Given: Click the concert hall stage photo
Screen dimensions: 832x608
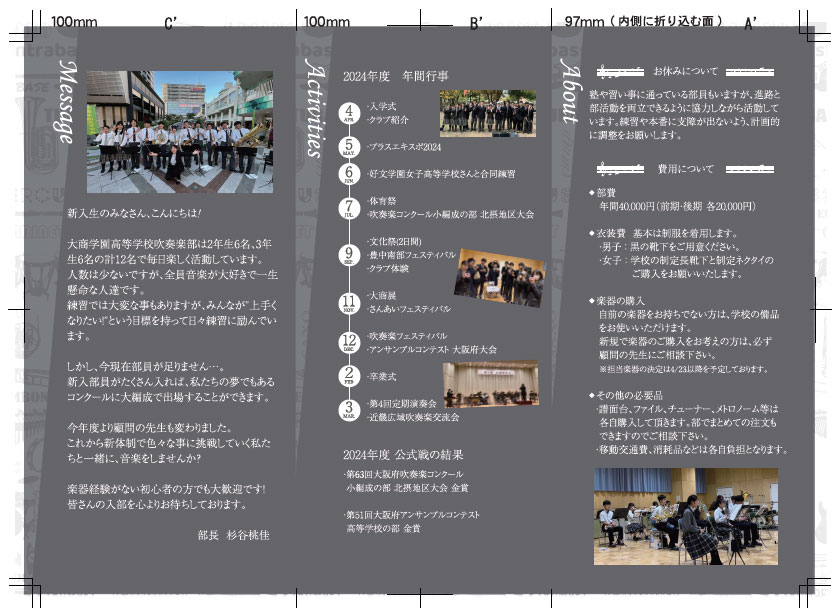Looking at the screenshot, I should [x=490, y=384].
